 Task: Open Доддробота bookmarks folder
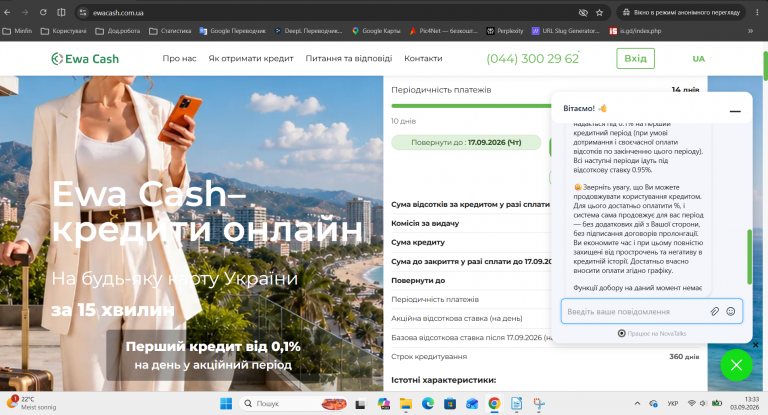118,31
